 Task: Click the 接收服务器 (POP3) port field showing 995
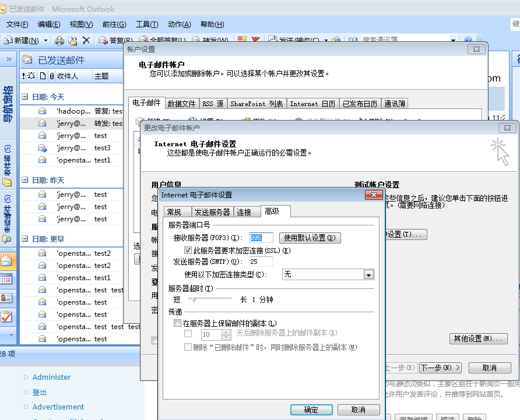261,238
